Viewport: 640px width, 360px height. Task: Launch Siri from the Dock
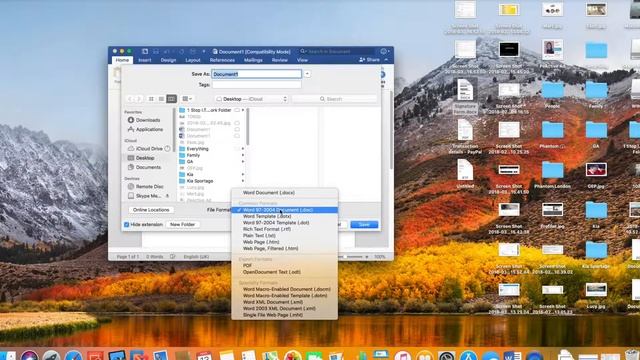tap(29, 355)
